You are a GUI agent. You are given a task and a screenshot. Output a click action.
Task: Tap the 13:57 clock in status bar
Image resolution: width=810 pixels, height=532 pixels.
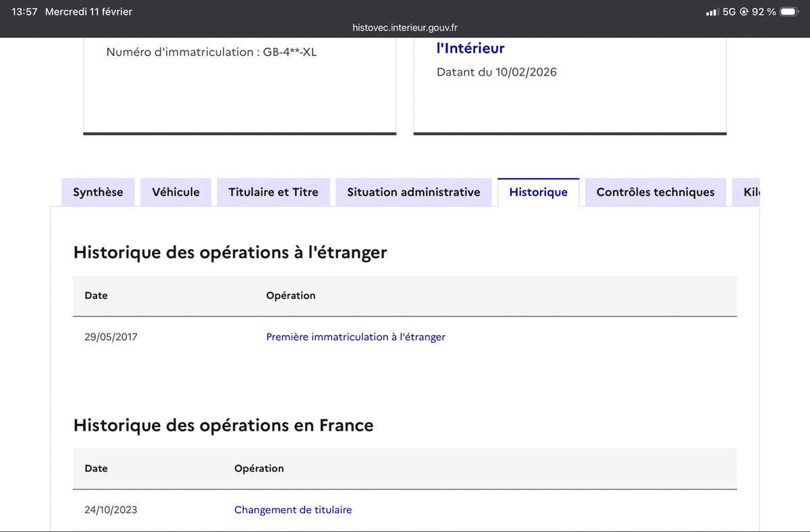(24, 11)
